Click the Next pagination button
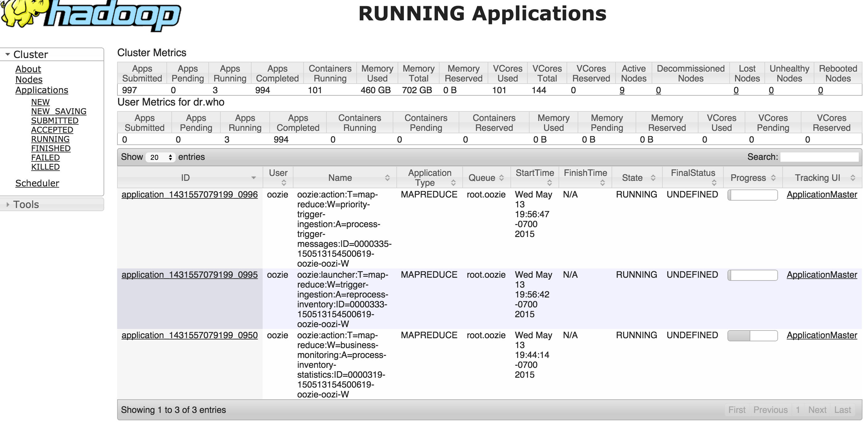This screenshot has height=424, width=868. pyautogui.click(x=817, y=410)
